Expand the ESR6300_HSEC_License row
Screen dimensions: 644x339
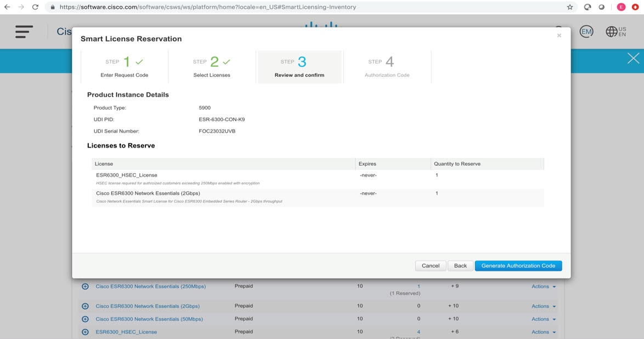coord(85,332)
